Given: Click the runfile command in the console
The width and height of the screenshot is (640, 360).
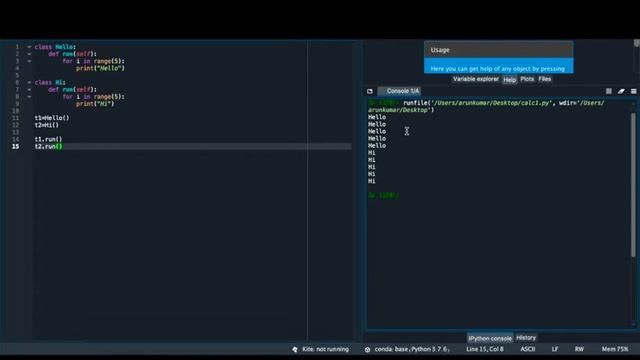Looking at the screenshot, I should coord(486,106).
